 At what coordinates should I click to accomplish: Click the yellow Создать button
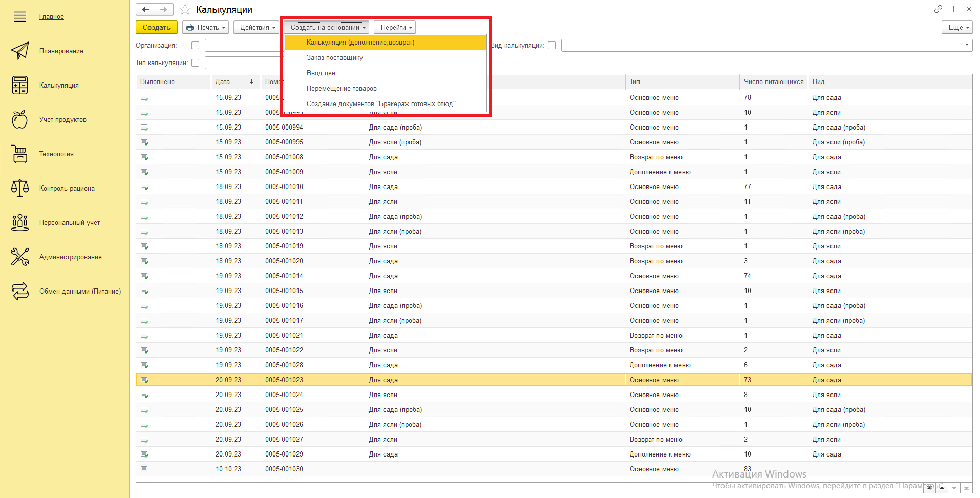156,28
